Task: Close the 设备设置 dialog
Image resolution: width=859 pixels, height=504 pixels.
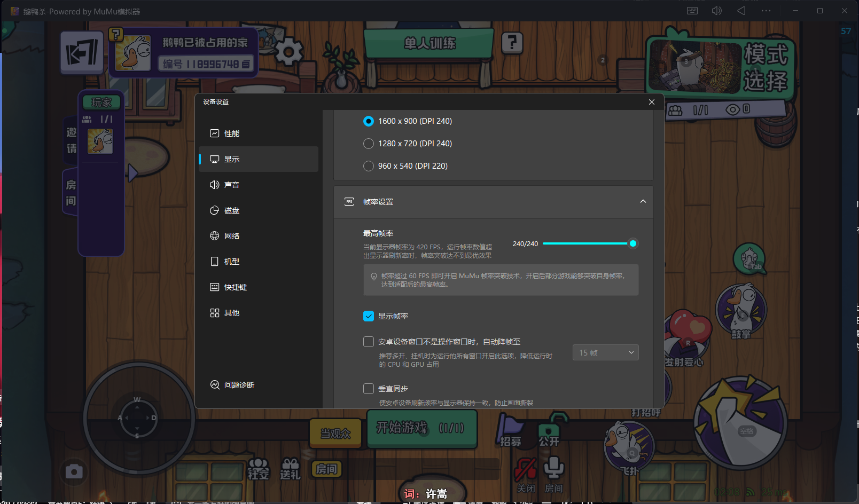Action: pyautogui.click(x=652, y=102)
